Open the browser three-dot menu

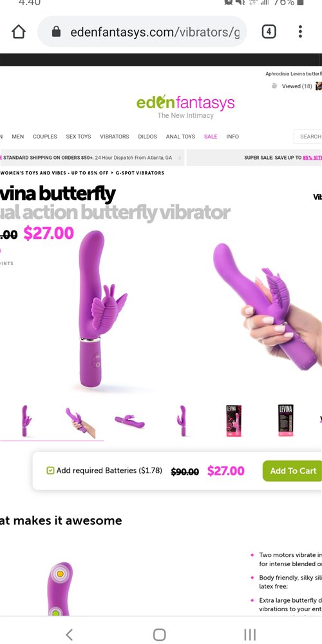pos(300,32)
